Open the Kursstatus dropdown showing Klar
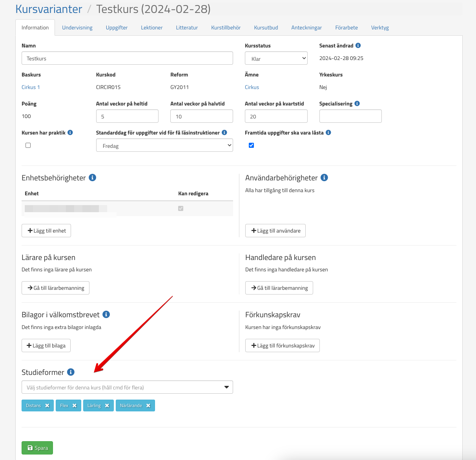Image resolution: width=476 pixels, height=460 pixels. pyautogui.click(x=276, y=58)
